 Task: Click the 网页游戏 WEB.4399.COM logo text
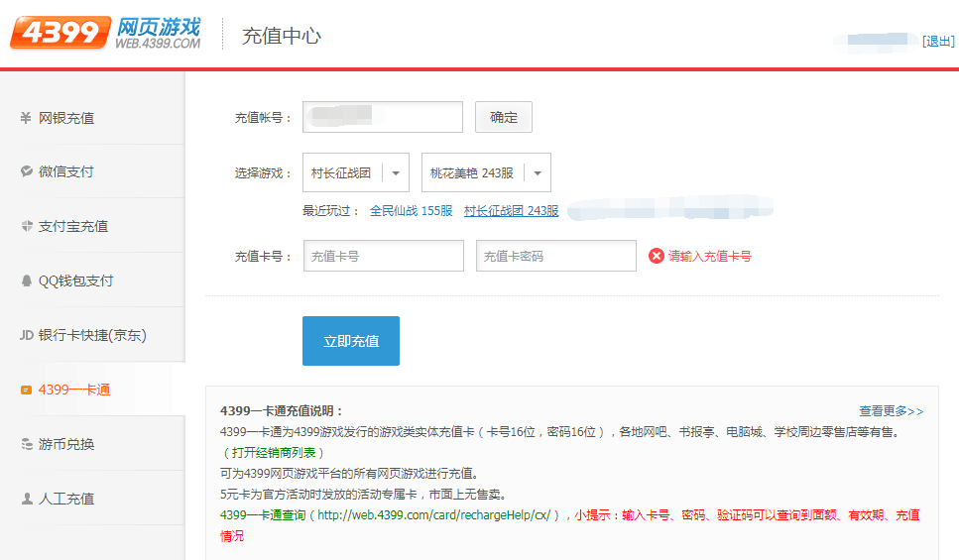coord(158,33)
